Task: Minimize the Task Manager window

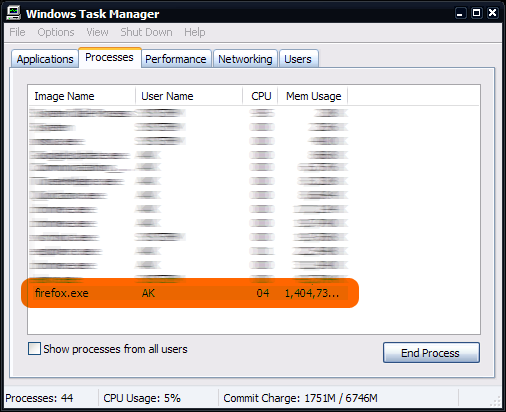Action: click(x=461, y=13)
